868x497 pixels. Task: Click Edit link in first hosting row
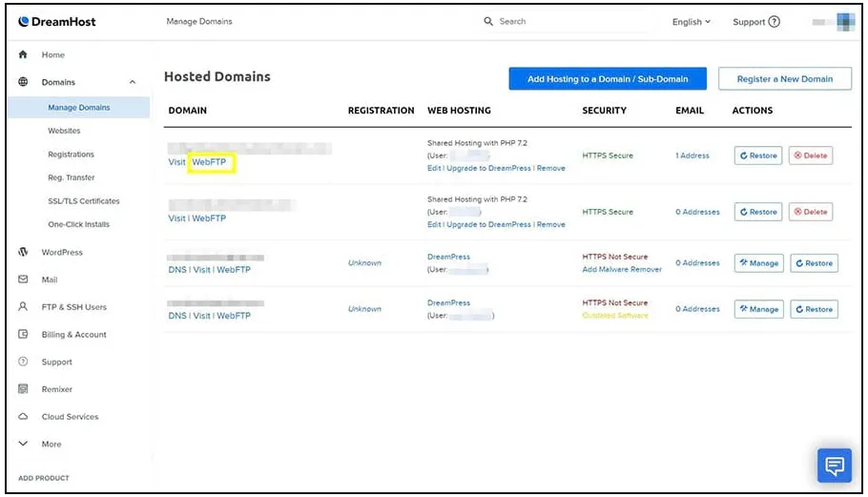pyautogui.click(x=434, y=168)
